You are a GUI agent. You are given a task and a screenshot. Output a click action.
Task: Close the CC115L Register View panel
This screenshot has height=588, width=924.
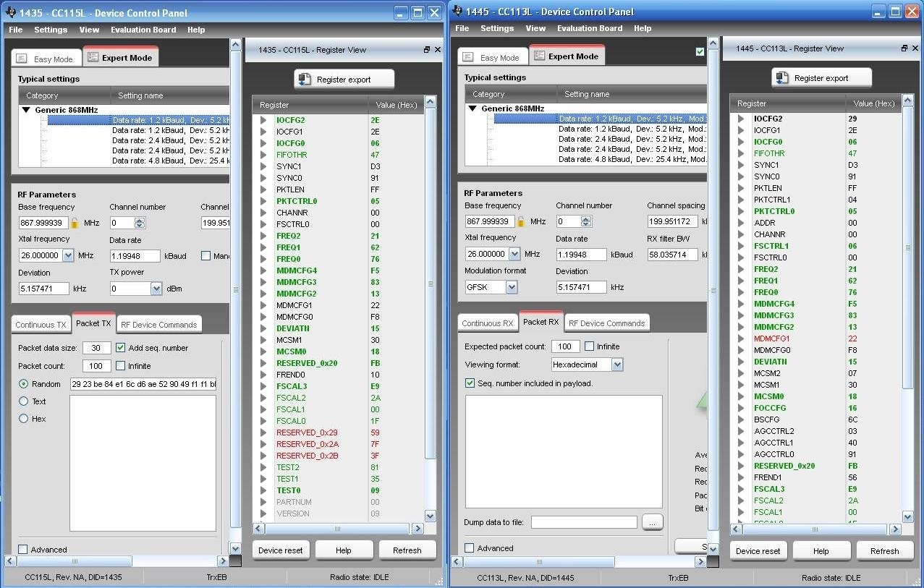437,50
